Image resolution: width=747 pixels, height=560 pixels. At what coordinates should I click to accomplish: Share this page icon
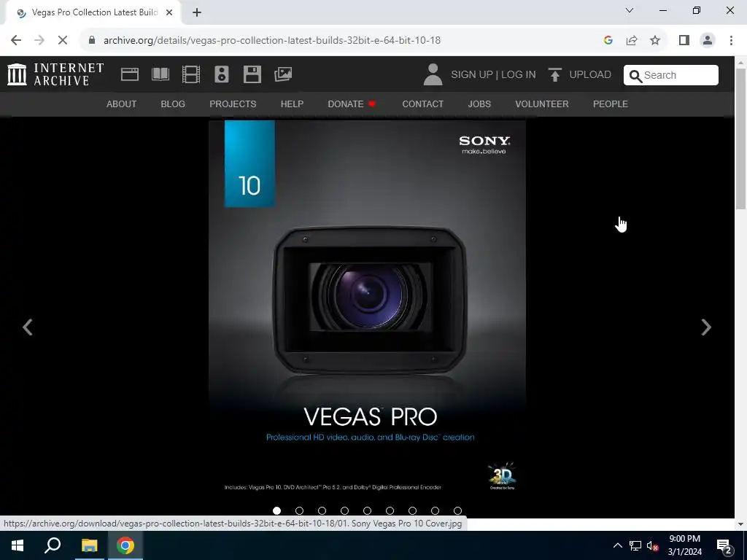pyautogui.click(x=632, y=40)
